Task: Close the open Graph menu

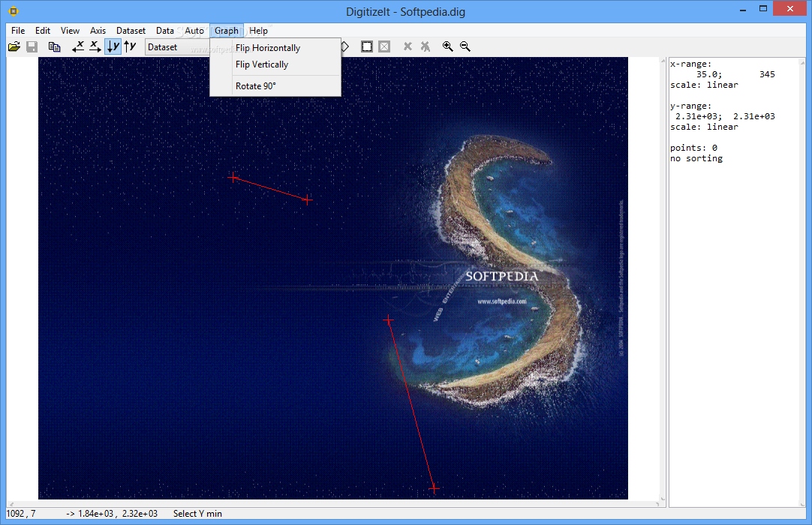Action: 227,31
